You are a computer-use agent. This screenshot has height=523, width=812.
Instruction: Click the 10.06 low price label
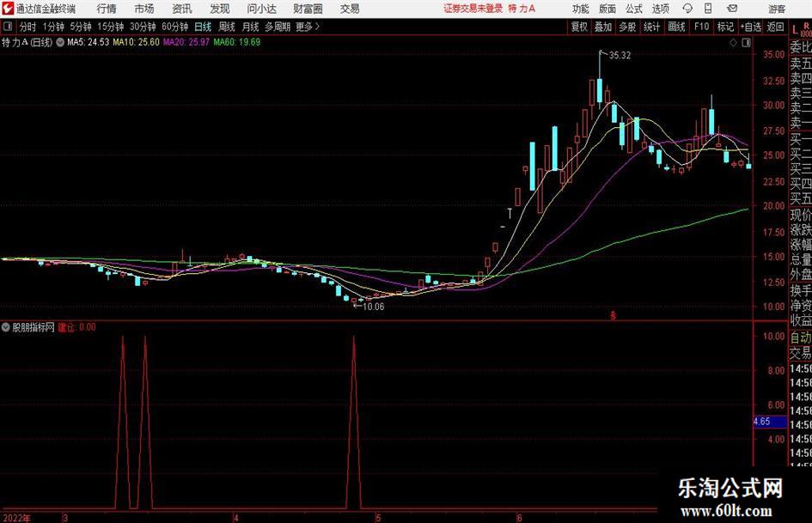coord(374,307)
